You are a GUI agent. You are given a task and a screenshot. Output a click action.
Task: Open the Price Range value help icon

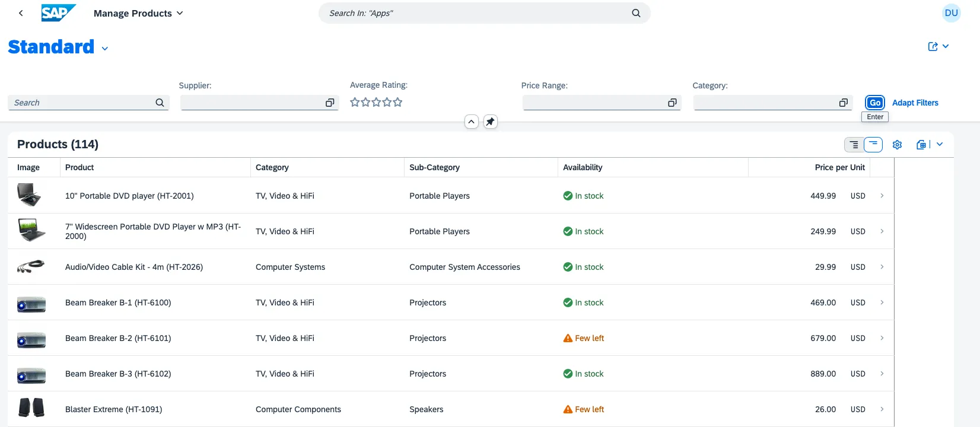(x=672, y=103)
